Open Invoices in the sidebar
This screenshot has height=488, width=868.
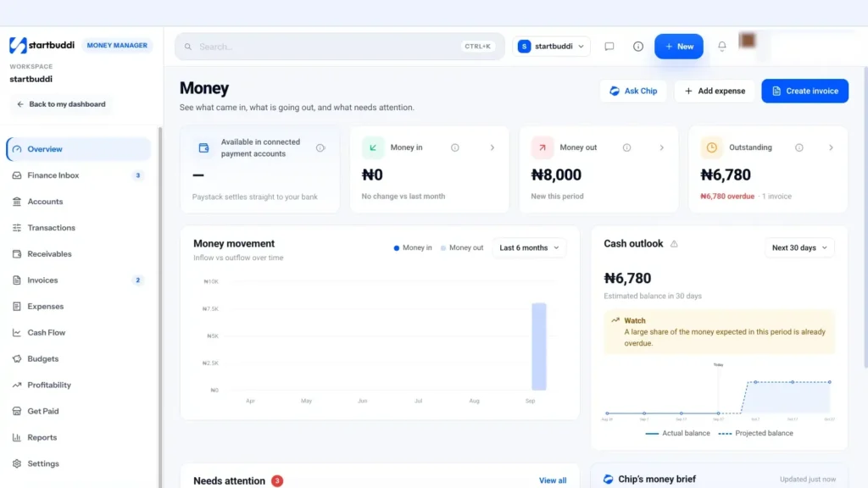(79, 280)
